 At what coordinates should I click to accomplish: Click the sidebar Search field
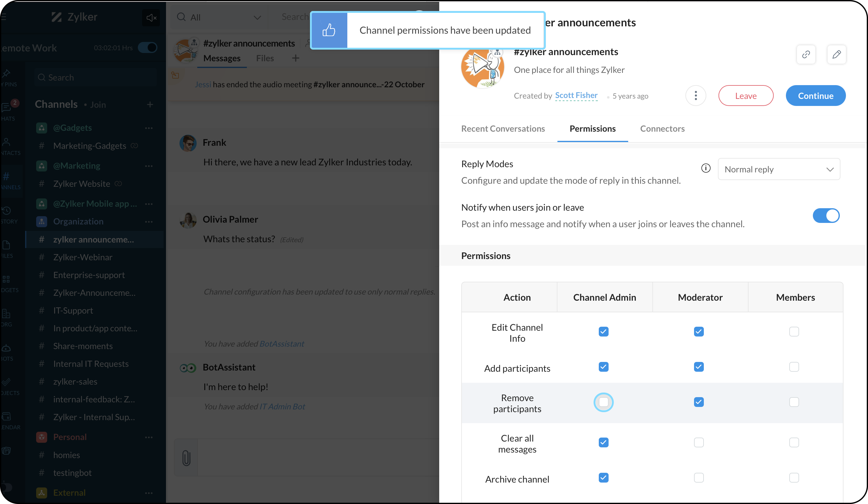[x=95, y=77]
